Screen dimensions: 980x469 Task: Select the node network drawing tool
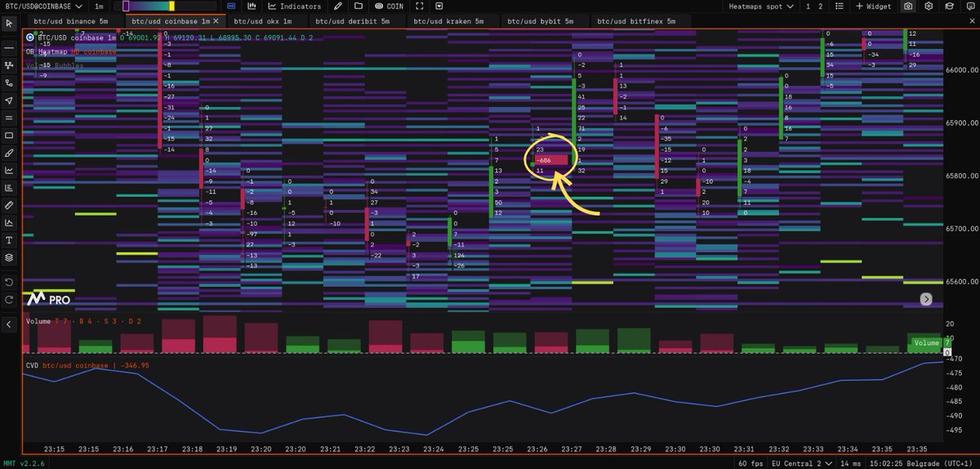(9, 65)
